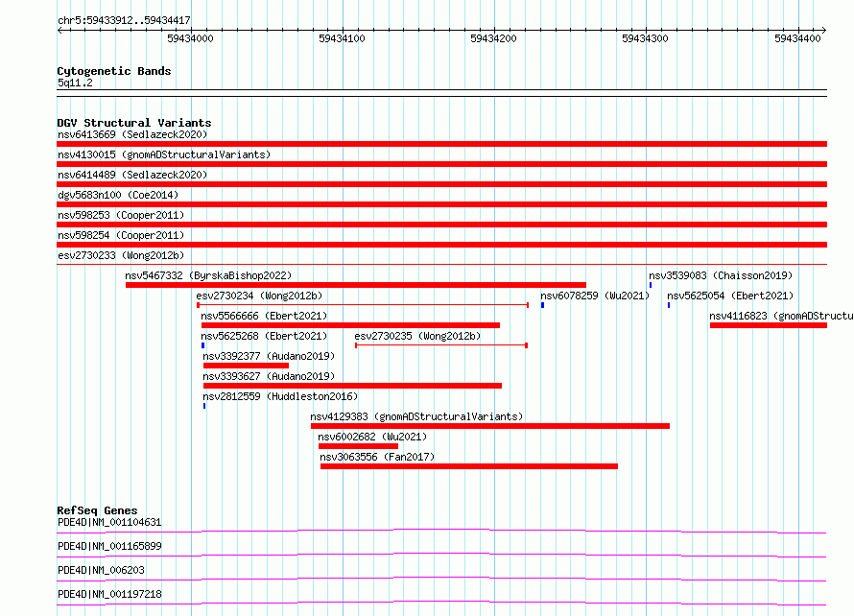854x616 pixels.
Task: Select the red bar under dgv5683n100
Action: click(441, 204)
